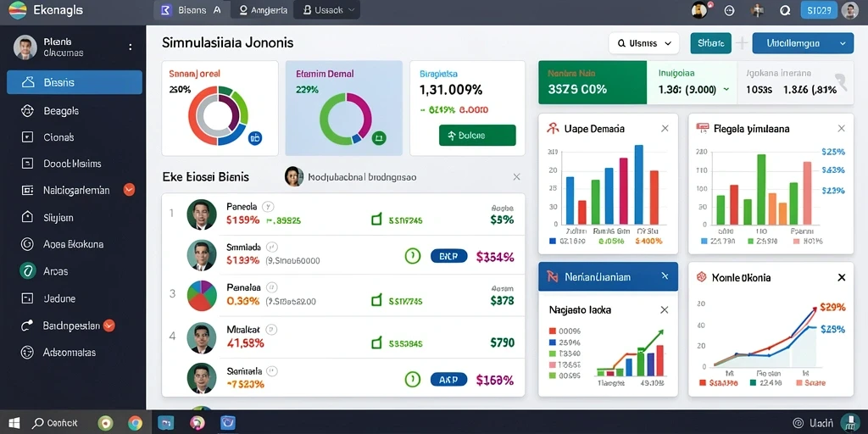Click info icon beside Mbalkat row
Image resolution: width=868 pixels, height=434 pixels.
272,330
